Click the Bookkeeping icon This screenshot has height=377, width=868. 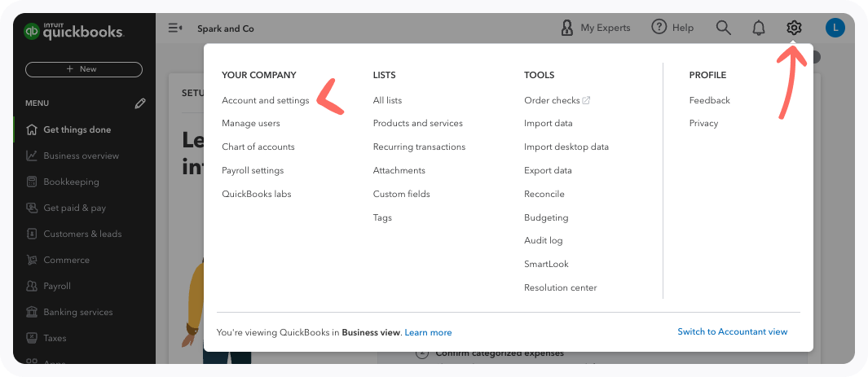(32, 182)
